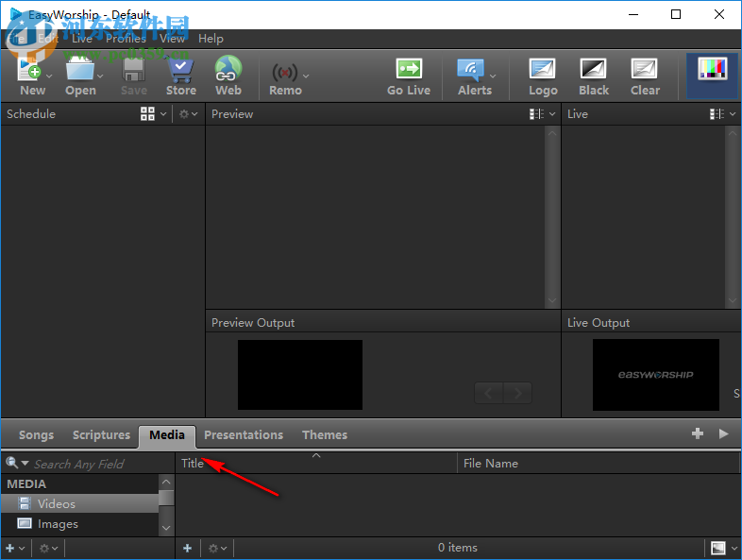742x560 pixels.
Task: Click the New schedule icon
Action: pyautogui.click(x=29, y=69)
